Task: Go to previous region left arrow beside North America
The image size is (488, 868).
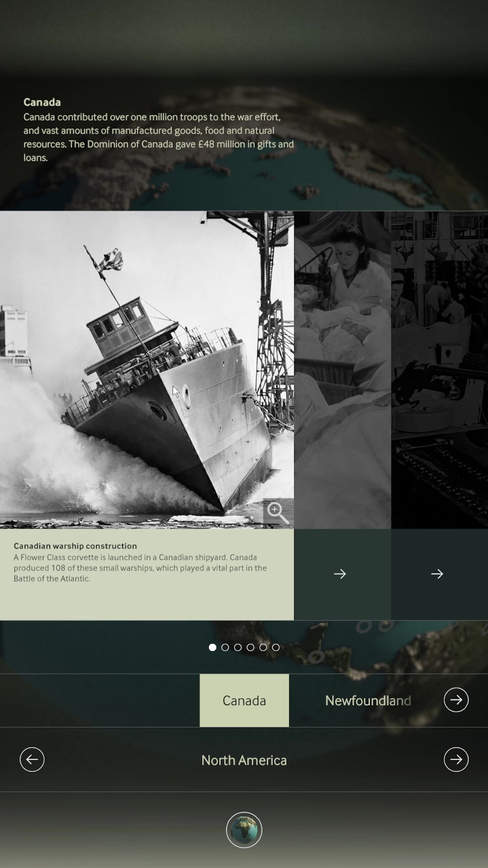Action: (32, 759)
